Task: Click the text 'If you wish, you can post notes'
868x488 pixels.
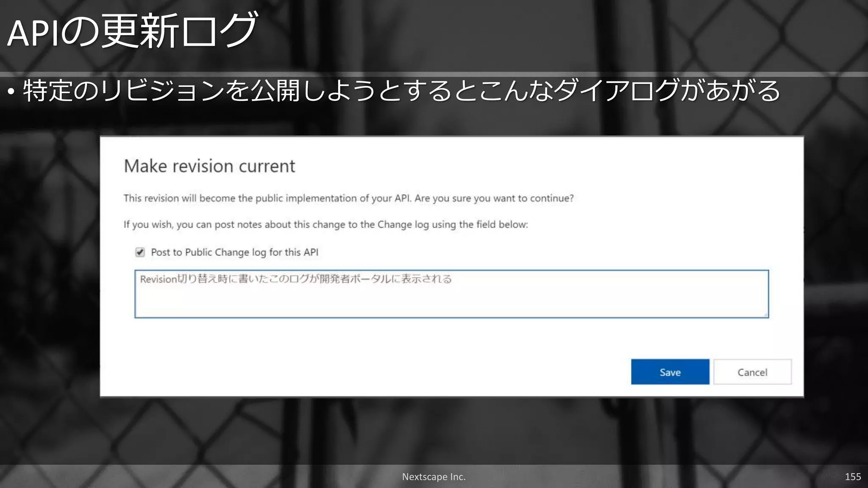Action: coord(189,225)
